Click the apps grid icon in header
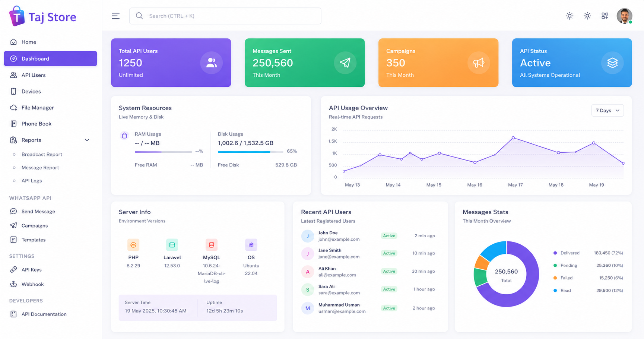 pyautogui.click(x=605, y=16)
